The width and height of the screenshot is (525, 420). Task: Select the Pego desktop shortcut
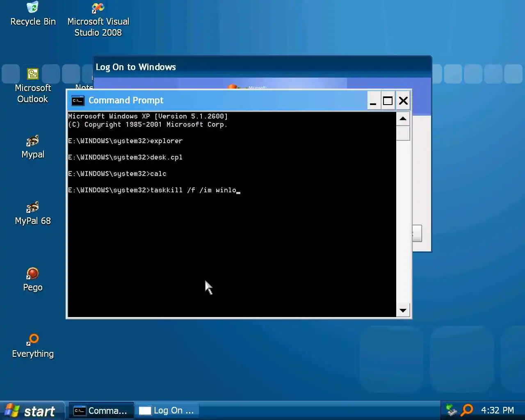click(x=33, y=280)
